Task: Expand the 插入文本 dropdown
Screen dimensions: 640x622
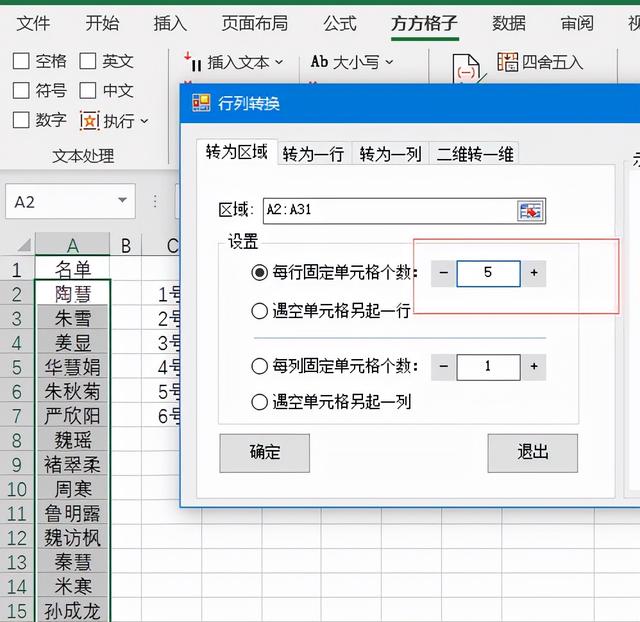Action: coord(278,62)
